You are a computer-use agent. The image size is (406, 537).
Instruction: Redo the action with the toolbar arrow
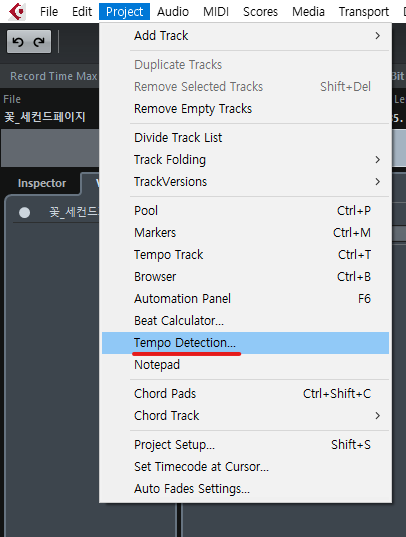(39, 42)
